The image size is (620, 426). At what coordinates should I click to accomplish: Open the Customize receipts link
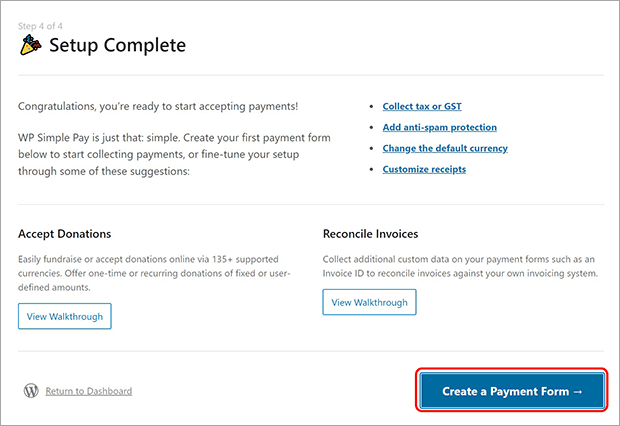point(424,169)
